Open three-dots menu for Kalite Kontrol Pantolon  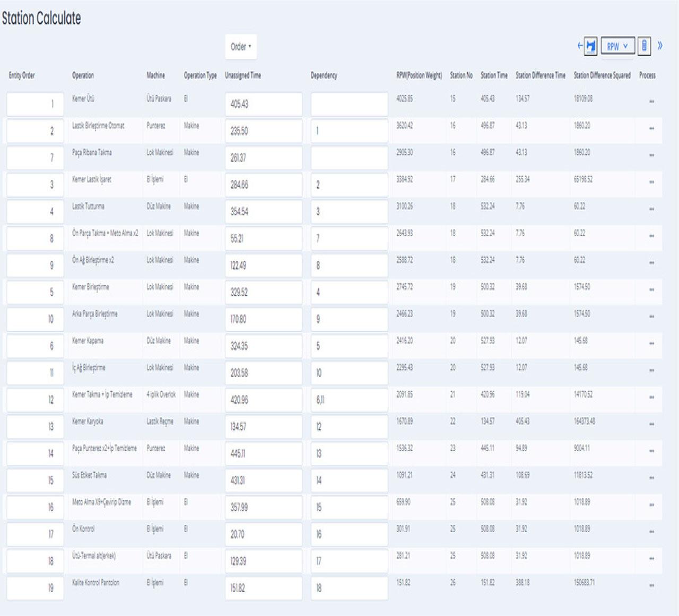click(x=651, y=585)
